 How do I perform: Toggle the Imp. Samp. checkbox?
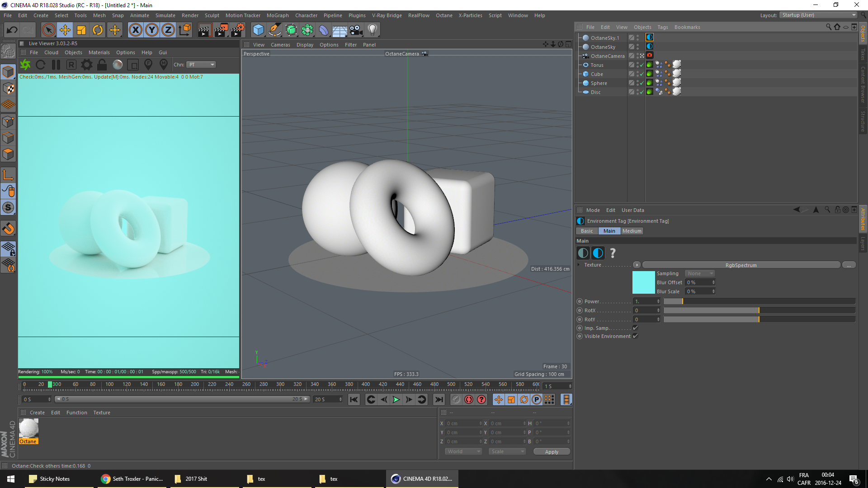(x=635, y=328)
